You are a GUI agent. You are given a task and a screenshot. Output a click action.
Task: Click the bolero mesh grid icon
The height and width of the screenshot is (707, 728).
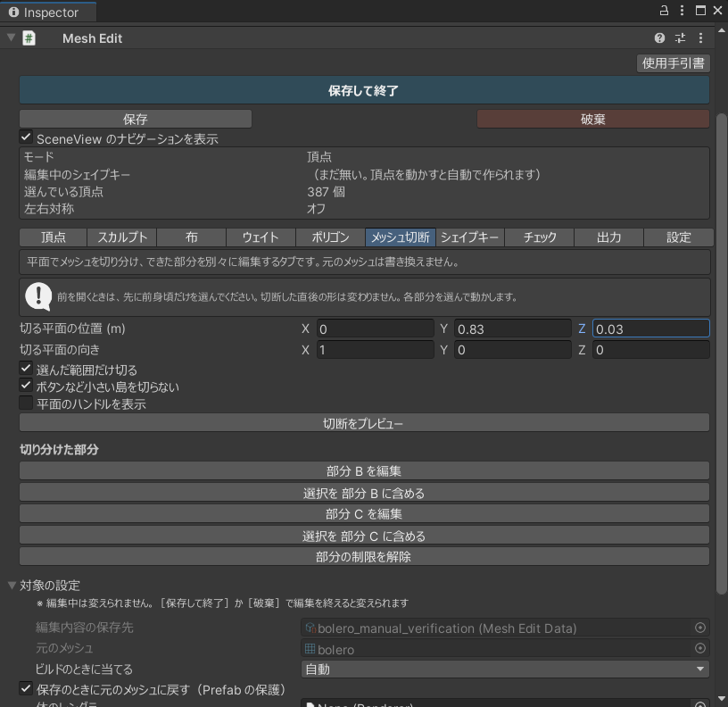(x=310, y=648)
